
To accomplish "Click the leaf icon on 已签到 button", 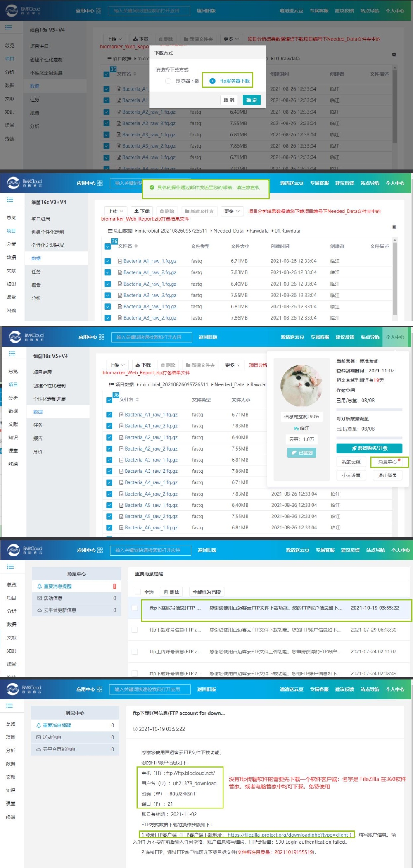I will pyautogui.click(x=294, y=453).
